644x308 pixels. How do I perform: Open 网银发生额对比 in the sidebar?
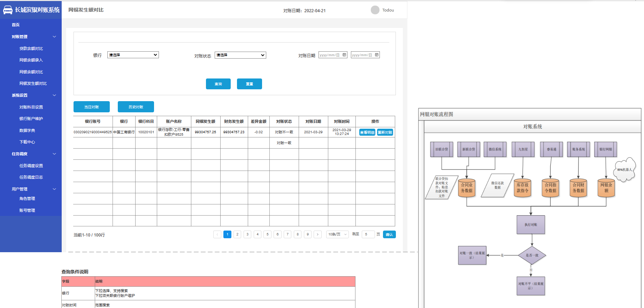tap(33, 83)
